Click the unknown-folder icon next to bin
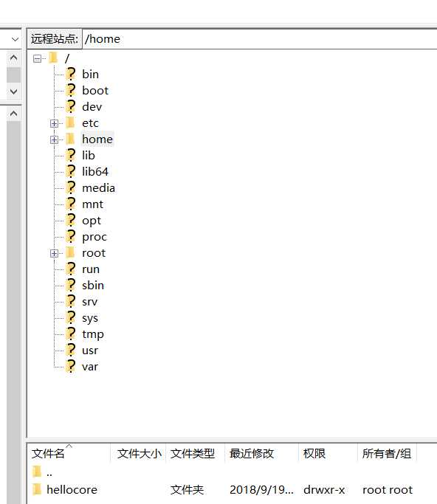 click(71, 75)
